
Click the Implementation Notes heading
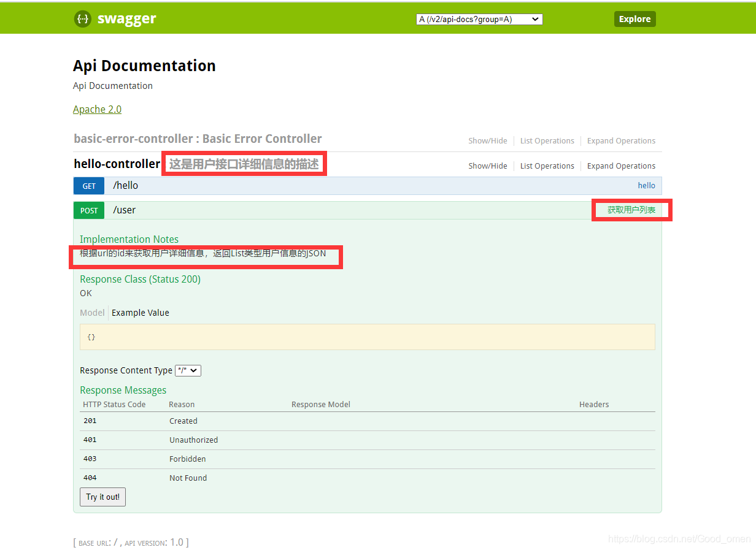(129, 239)
